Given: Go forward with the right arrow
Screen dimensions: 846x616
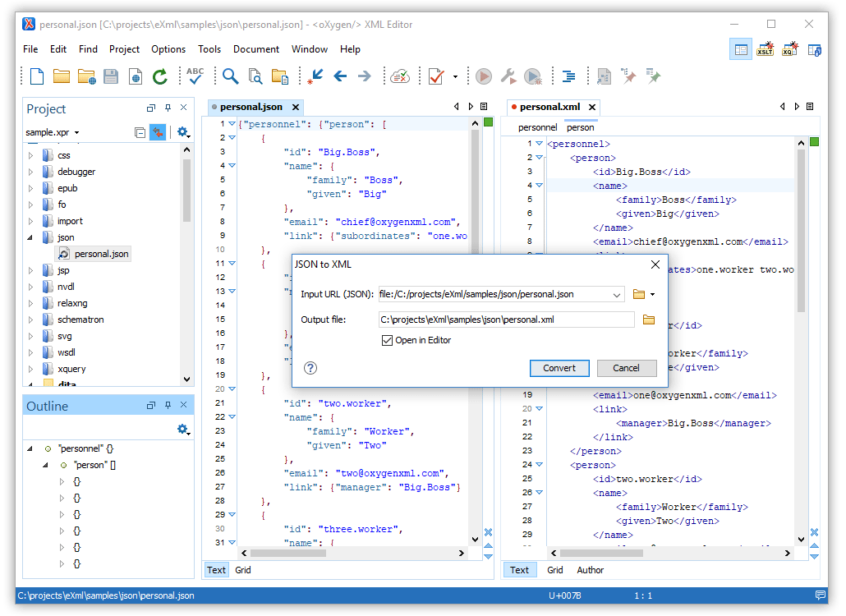Looking at the screenshot, I should [365, 76].
